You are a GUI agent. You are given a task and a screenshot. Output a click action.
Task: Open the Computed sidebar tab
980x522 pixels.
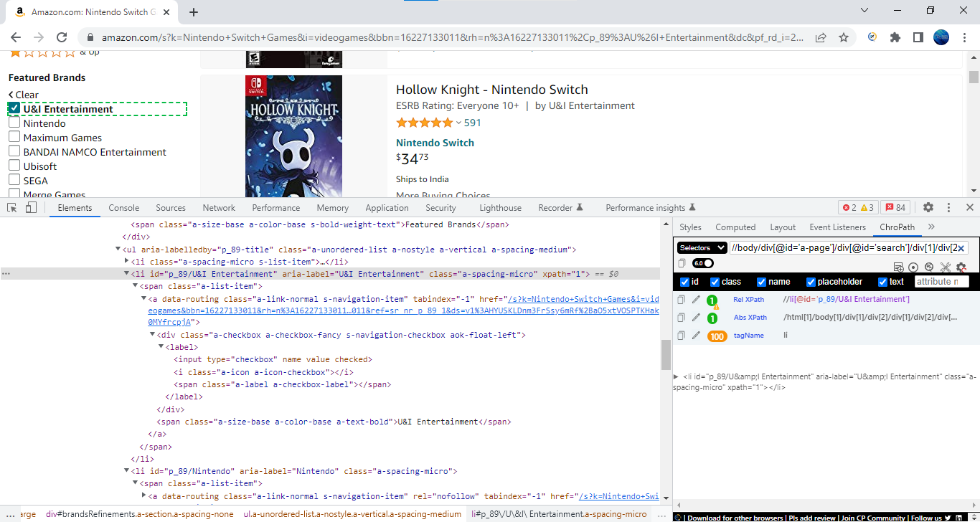click(735, 227)
